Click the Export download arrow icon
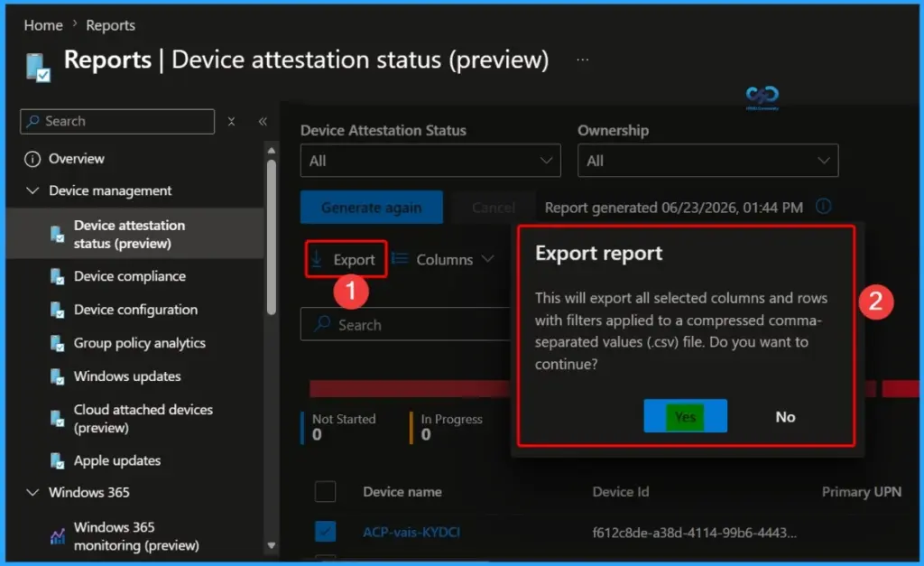 [317, 258]
